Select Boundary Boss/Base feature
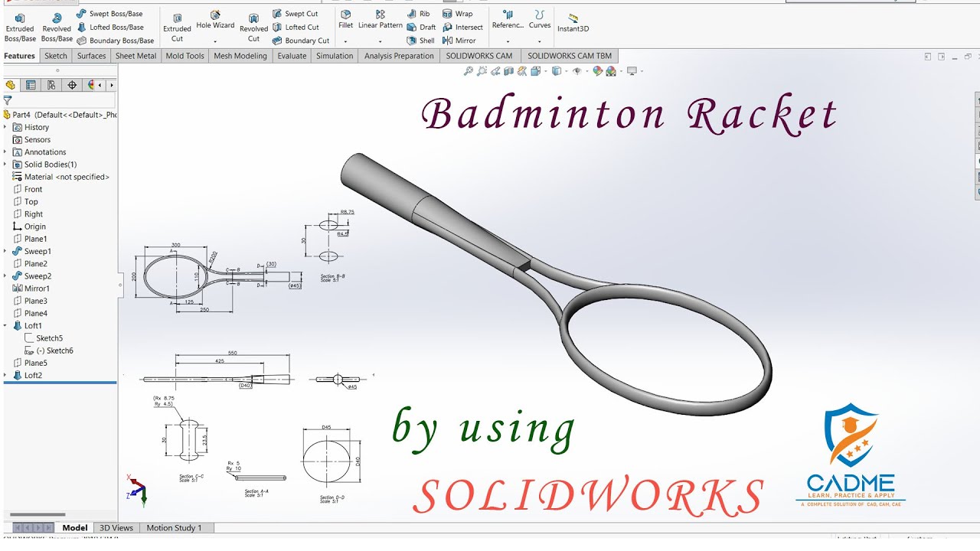Image resolution: width=980 pixels, height=551 pixels. (x=115, y=41)
